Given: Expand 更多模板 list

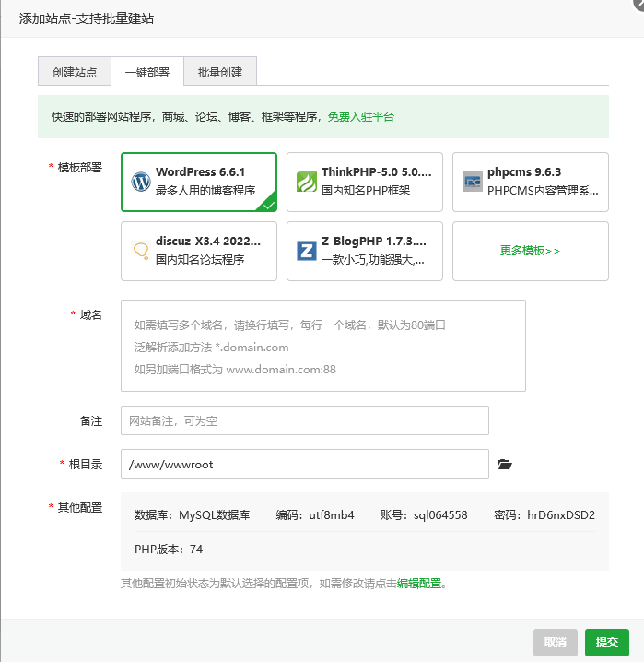Looking at the screenshot, I should click(530, 251).
